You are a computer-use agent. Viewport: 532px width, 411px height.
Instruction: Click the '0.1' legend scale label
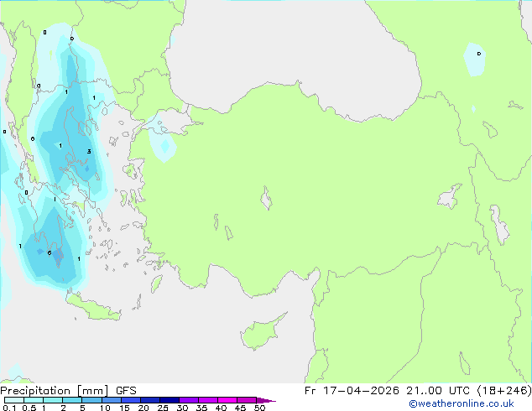click(9, 408)
